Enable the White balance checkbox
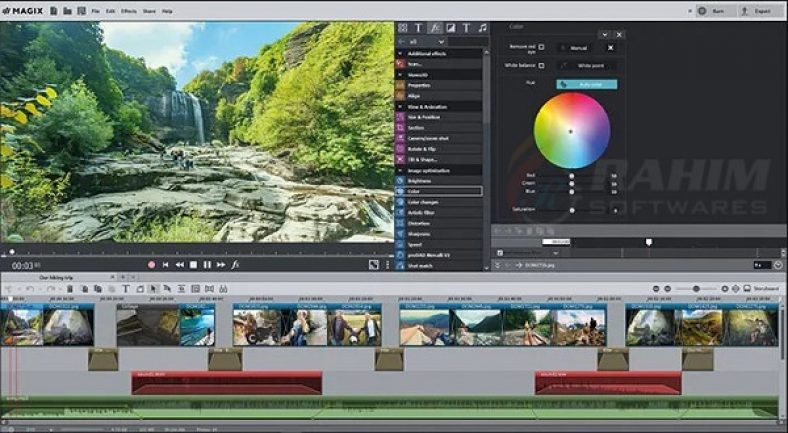The width and height of the screenshot is (788, 433). 542,65
